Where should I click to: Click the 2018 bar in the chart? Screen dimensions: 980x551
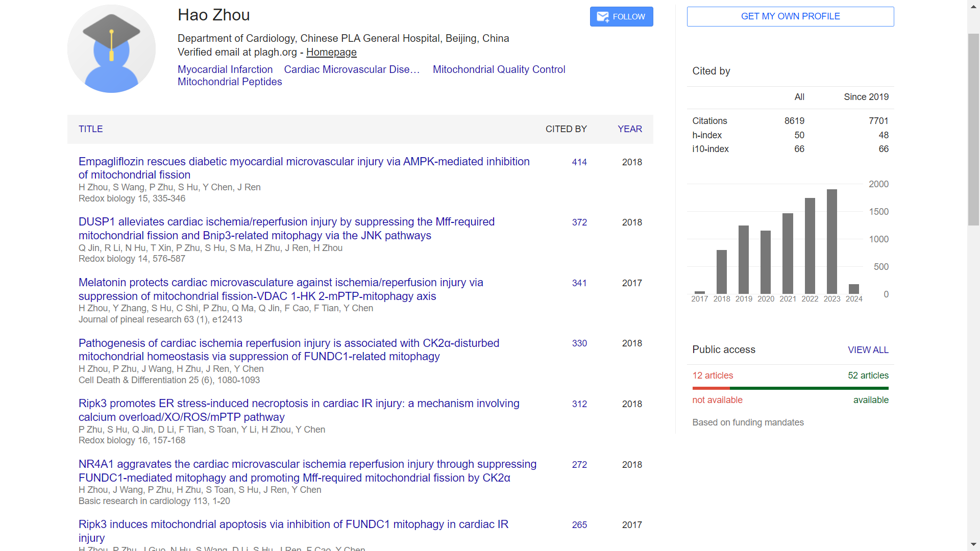pos(721,271)
